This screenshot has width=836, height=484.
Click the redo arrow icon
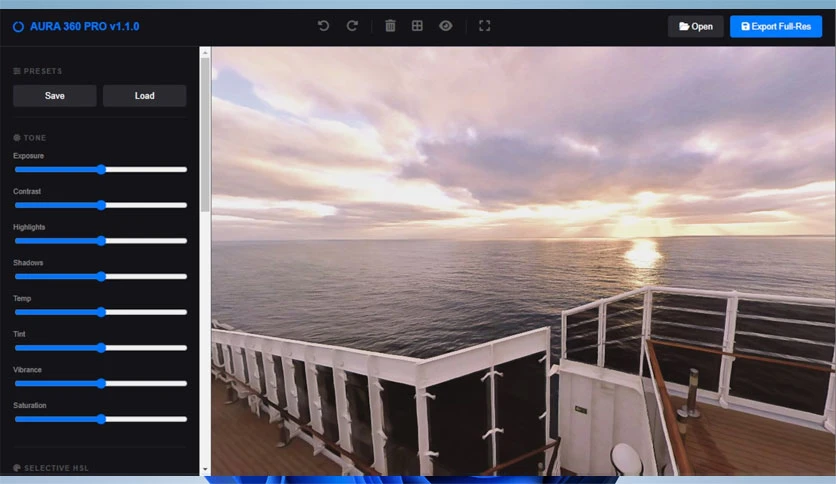point(352,26)
